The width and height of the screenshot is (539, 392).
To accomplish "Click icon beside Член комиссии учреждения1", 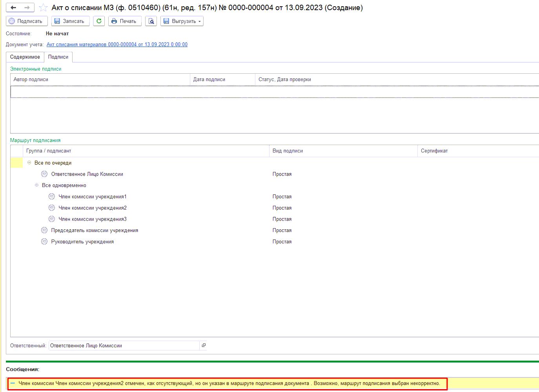I will tap(52, 197).
